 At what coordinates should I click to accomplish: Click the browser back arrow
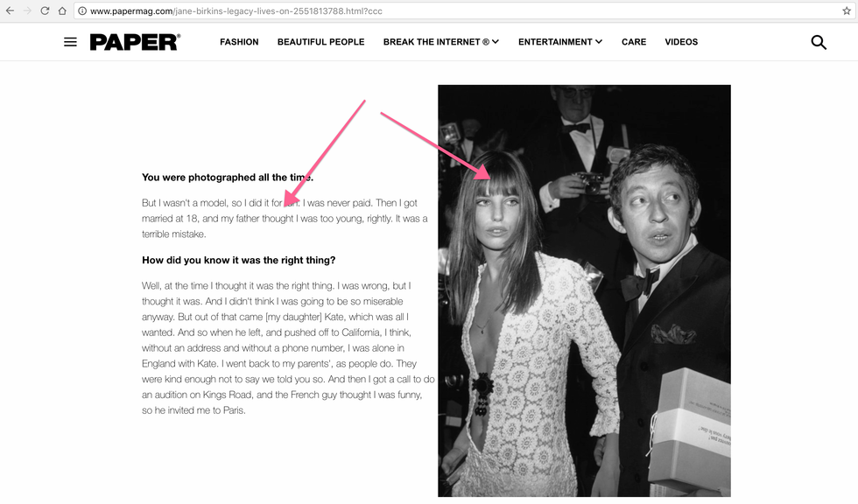[x=10, y=11]
